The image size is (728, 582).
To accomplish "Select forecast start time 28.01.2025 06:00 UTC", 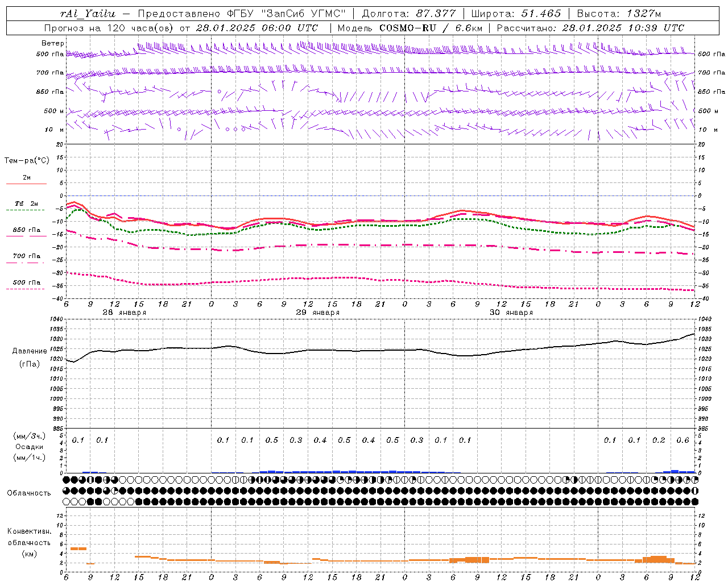I will [257, 28].
